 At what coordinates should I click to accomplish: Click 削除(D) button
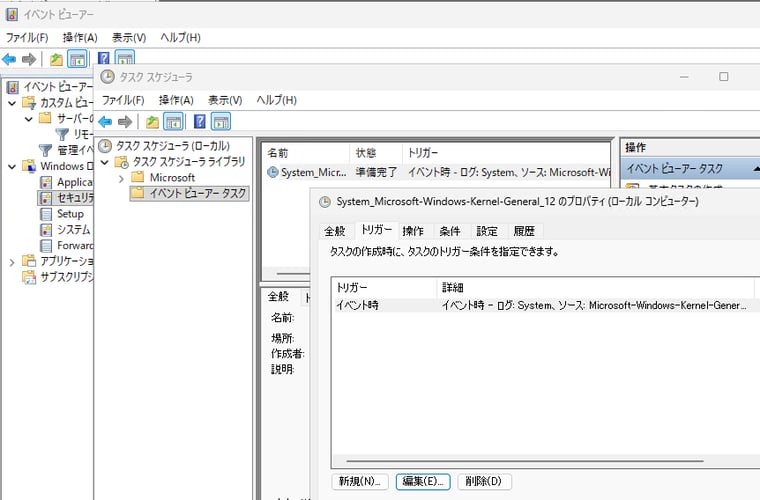pyautogui.click(x=484, y=481)
